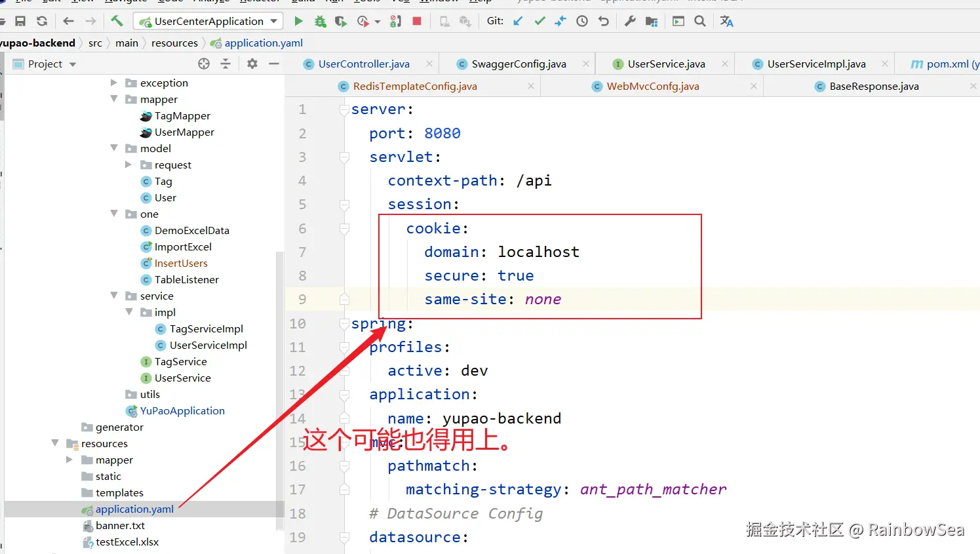980x554 pixels.
Task: Collapse all in Project panel
Action: (225, 64)
